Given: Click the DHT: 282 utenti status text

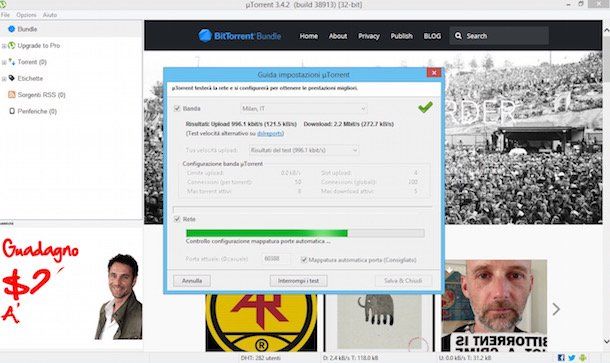Looking at the screenshot, I should point(260,358).
